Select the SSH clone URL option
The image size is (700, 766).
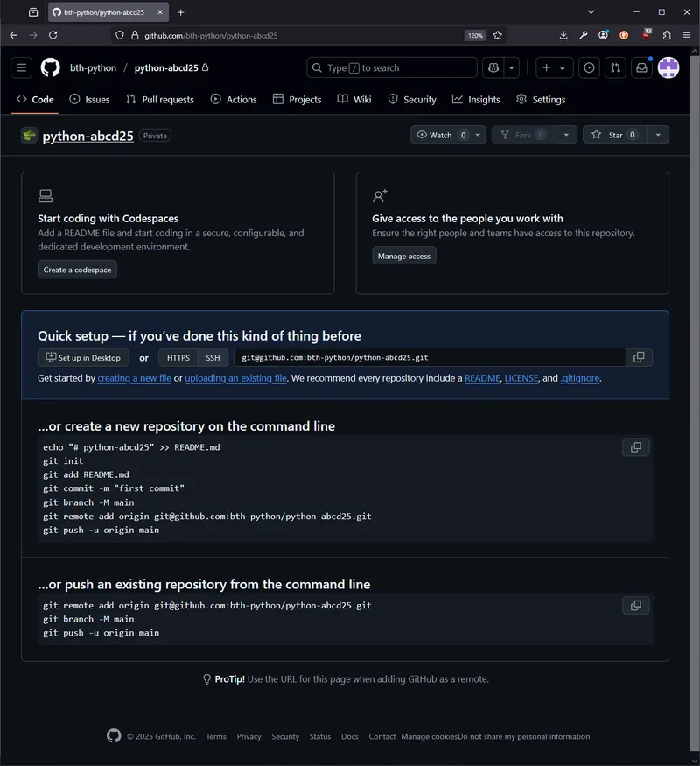click(x=213, y=357)
